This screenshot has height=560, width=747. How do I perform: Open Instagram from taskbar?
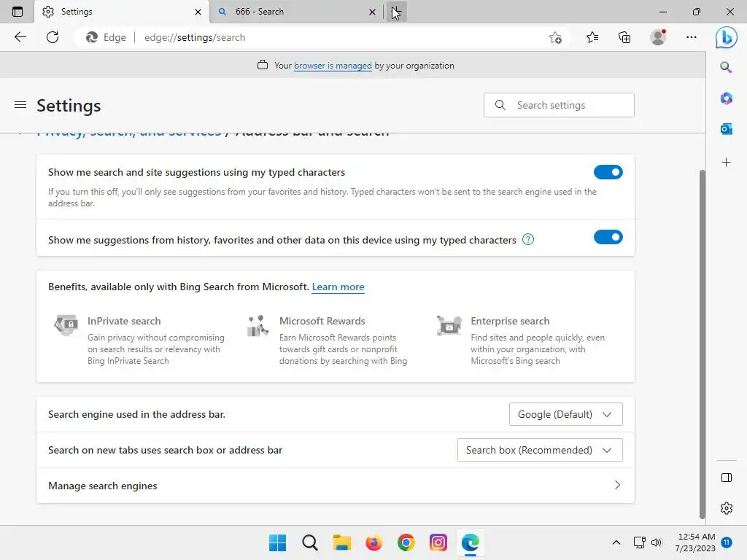[x=438, y=542]
